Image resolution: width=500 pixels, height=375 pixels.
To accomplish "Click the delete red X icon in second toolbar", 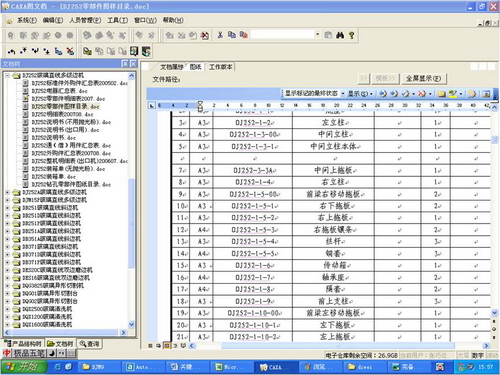I will coord(70,51).
